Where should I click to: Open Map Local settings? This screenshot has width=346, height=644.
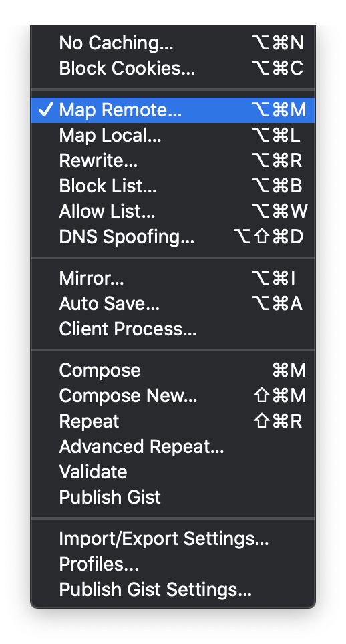pos(173,136)
